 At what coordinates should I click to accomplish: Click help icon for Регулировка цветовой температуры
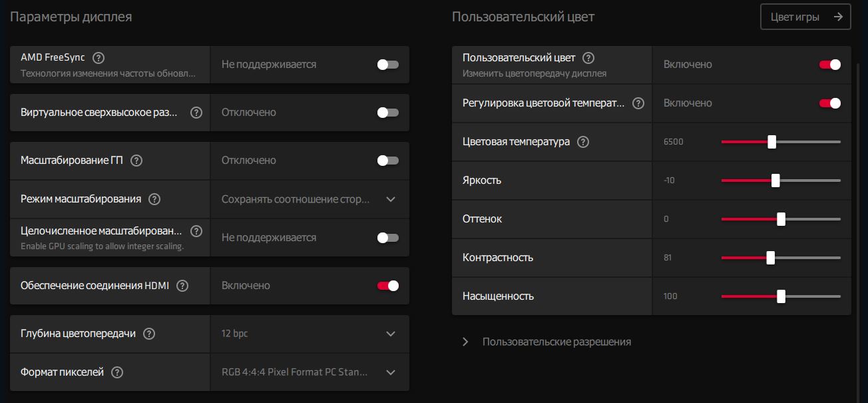[638, 103]
